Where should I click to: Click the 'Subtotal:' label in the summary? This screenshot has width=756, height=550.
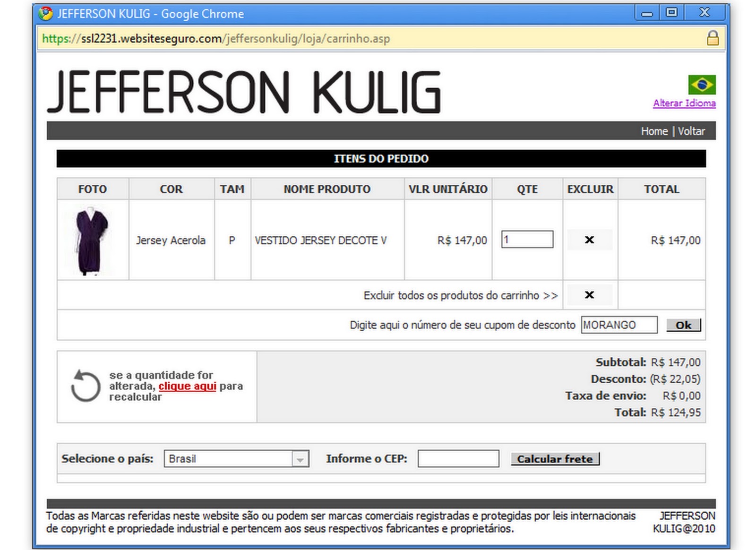pyautogui.click(x=621, y=362)
